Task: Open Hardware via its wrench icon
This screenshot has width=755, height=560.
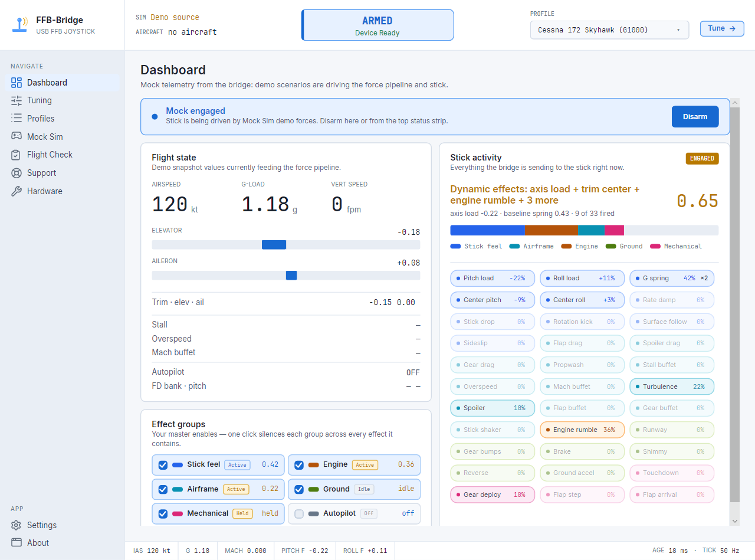Action: [x=17, y=191]
